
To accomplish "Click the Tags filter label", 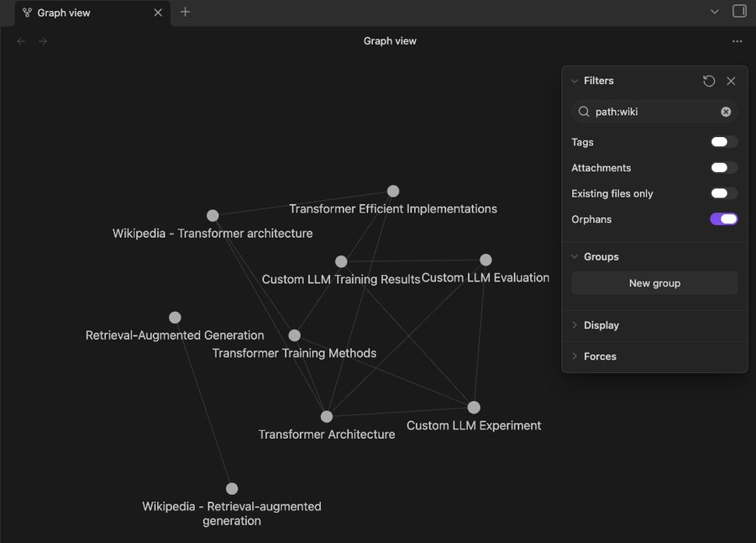I will tap(582, 142).
